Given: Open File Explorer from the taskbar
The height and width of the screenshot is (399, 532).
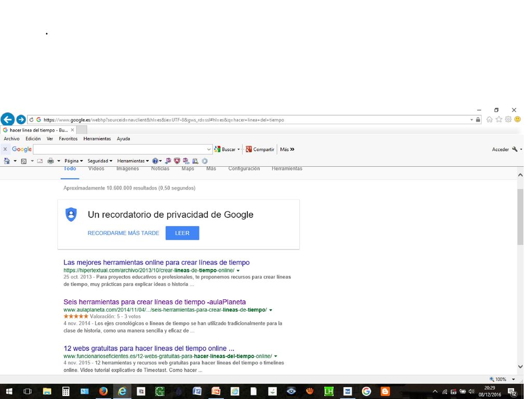Looking at the screenshot, I should tap(47, 392).
